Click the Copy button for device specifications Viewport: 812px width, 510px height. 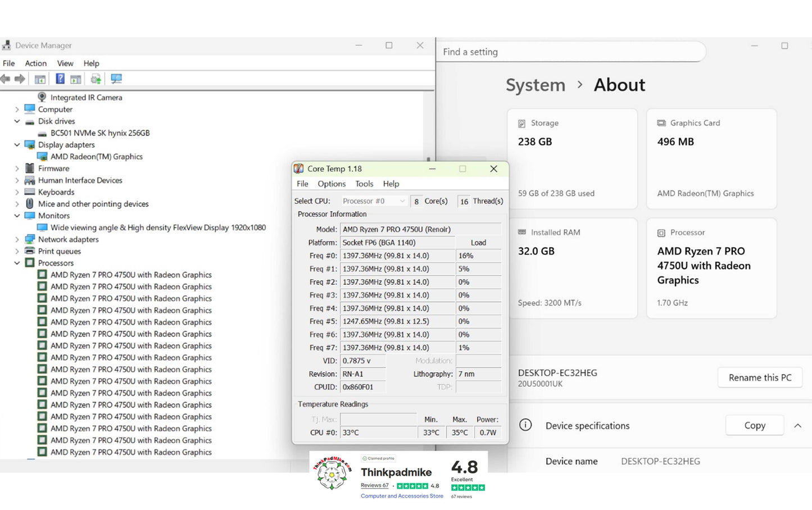click(x=754, y=426)
